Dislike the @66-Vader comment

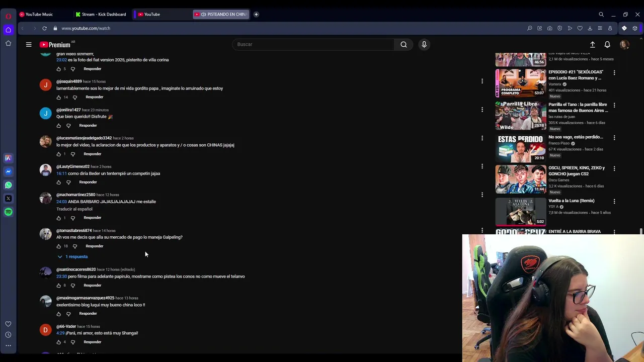point(73,342)
